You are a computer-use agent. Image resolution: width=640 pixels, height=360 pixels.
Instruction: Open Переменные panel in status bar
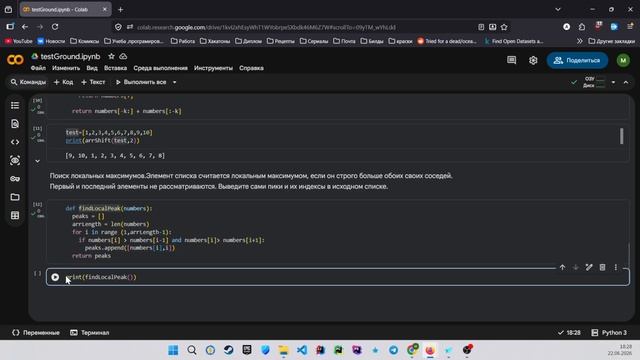(x=36, y=333)
